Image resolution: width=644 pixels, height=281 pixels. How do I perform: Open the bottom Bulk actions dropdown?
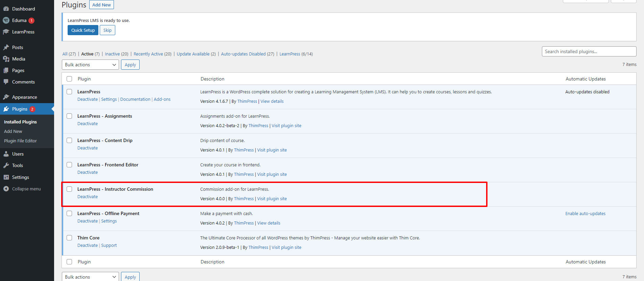coord(90,277)
